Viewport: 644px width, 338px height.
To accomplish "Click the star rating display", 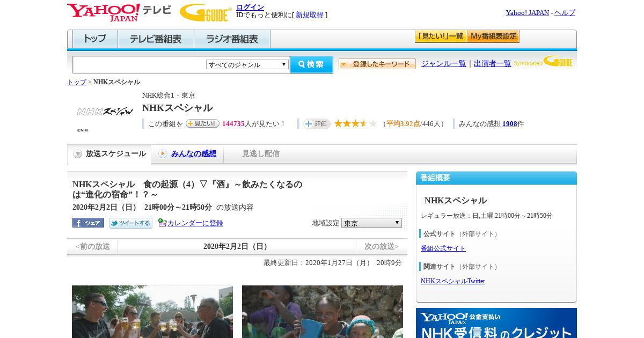I will 355,124.
